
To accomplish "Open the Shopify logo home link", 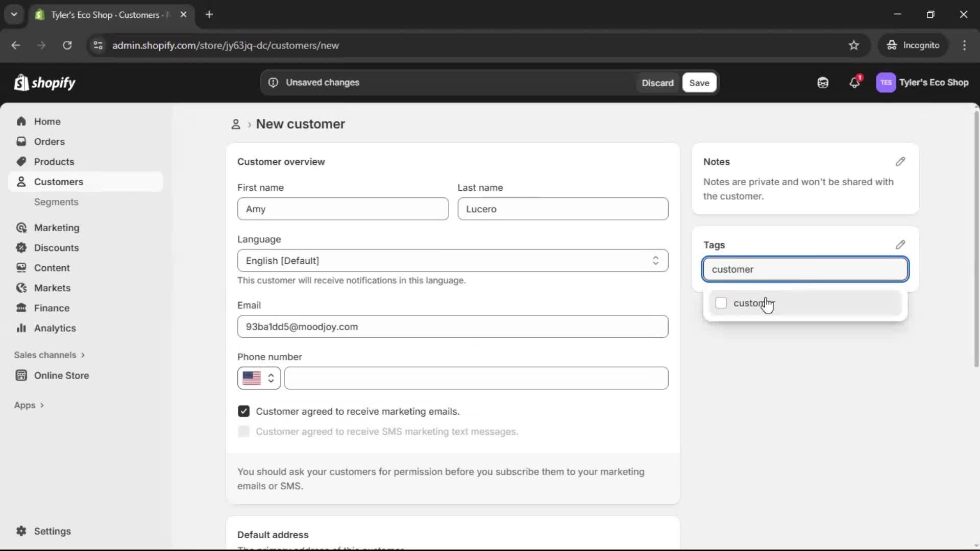I will (44, 83).
